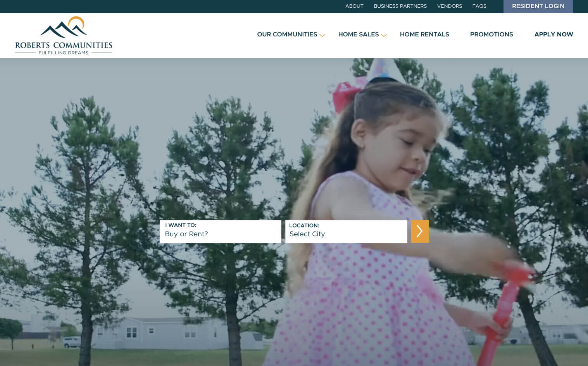Click the Resident Login button
Viewport: 588px width, 366px height.
[538, 6]
